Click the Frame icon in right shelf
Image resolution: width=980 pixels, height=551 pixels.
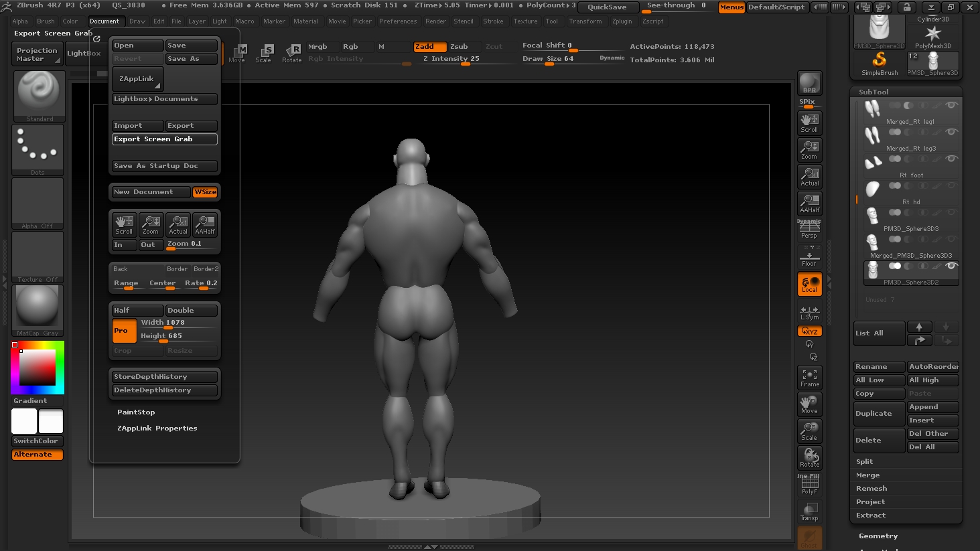(x=809, y=378)
